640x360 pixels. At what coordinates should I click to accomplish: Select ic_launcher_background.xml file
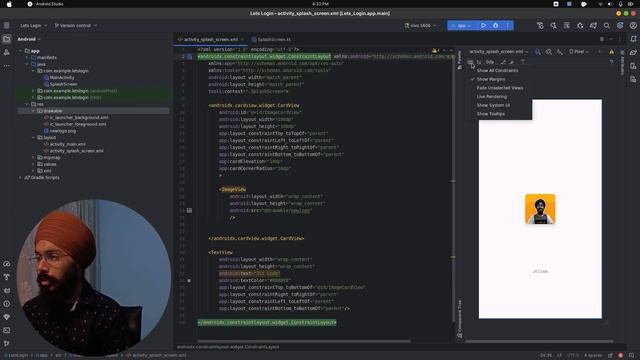pyautogui.click(x=76, y=118)
